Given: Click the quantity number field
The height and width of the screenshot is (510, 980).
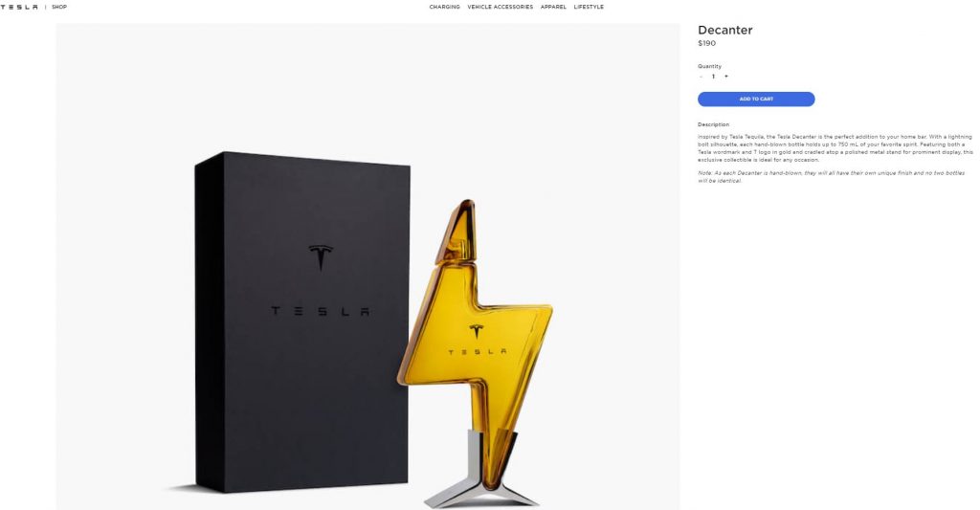Looking at the screenshot, I should coord(713,77).
